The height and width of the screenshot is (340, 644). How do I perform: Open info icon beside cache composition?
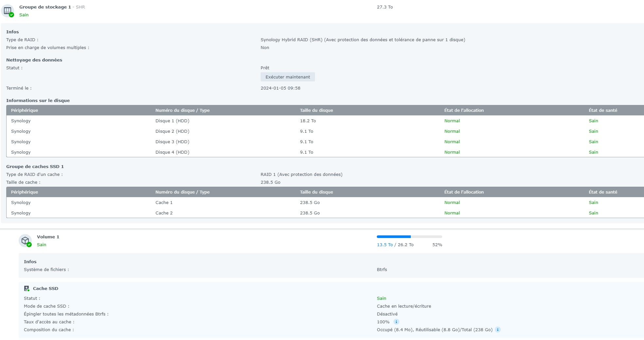click(x=497, y=330)
